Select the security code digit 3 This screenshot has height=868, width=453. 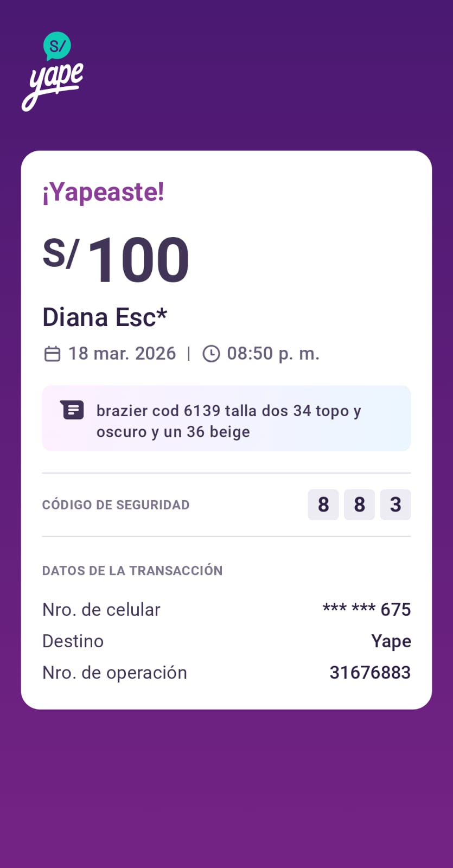tap(395, 505)
